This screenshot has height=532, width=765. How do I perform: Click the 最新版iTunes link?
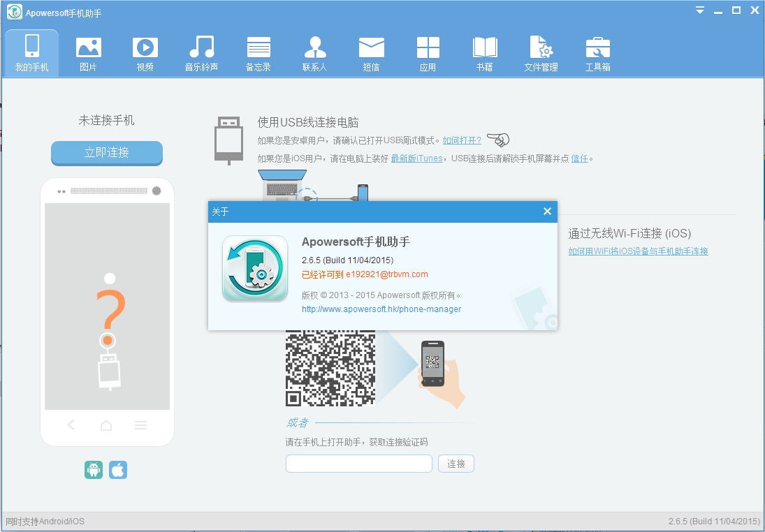point(416,158)
